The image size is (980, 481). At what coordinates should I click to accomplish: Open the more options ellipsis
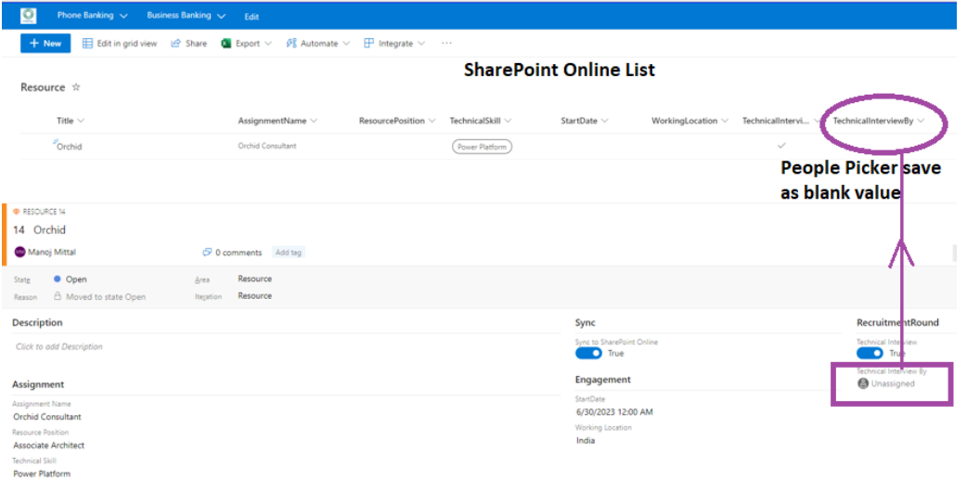tap(446, 43)
